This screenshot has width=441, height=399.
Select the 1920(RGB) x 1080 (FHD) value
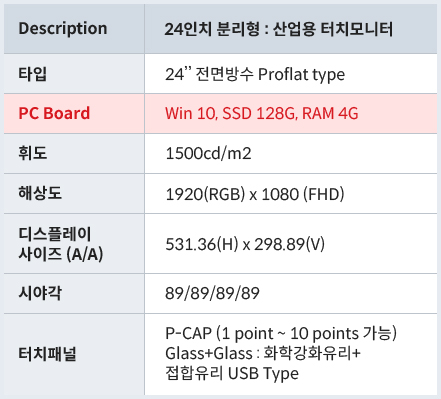tap(255, 194)
